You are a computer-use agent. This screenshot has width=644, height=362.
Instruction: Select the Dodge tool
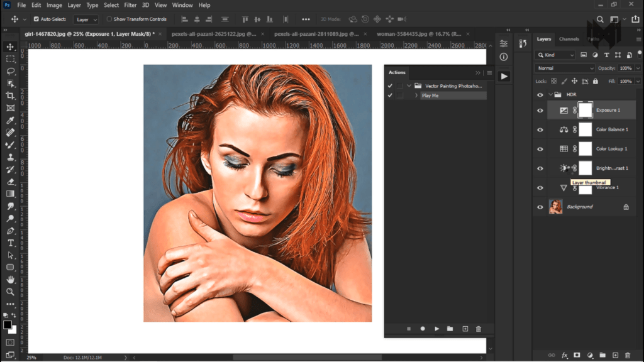pos(10,218)
